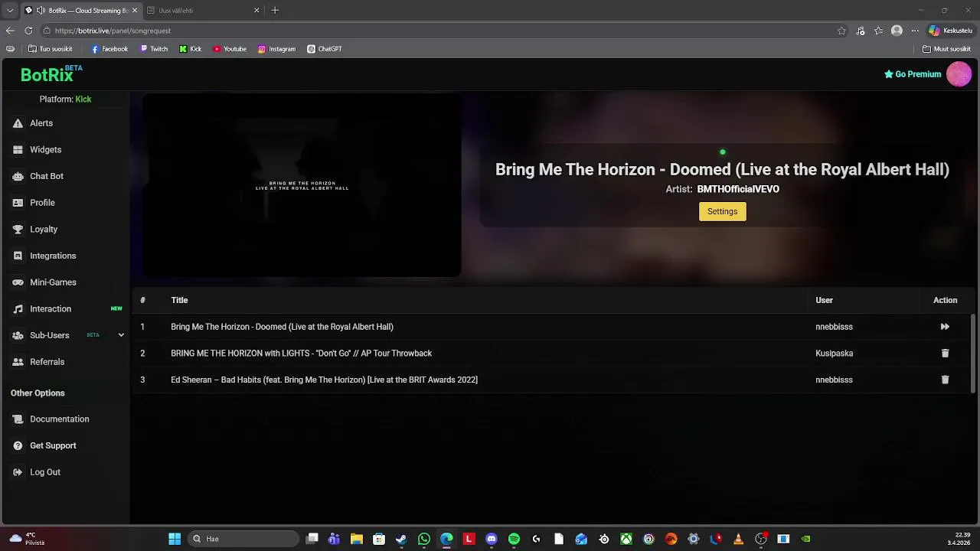Open Steam from the taskbar
The height and width of the screenshot is (551, 980).
(401, 539)
